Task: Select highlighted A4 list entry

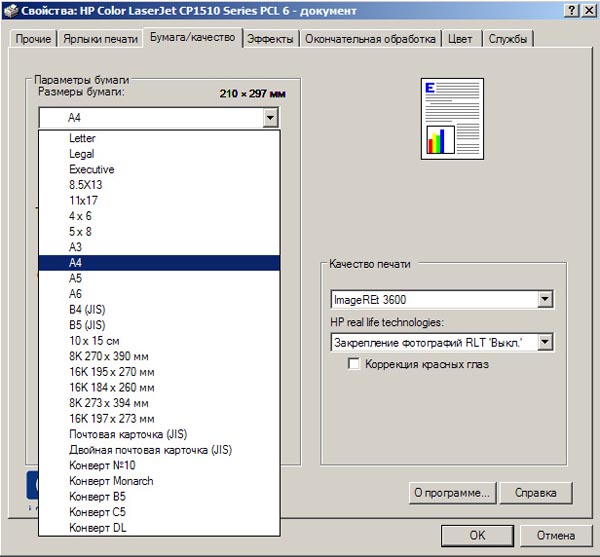Action: pos(159,263)
